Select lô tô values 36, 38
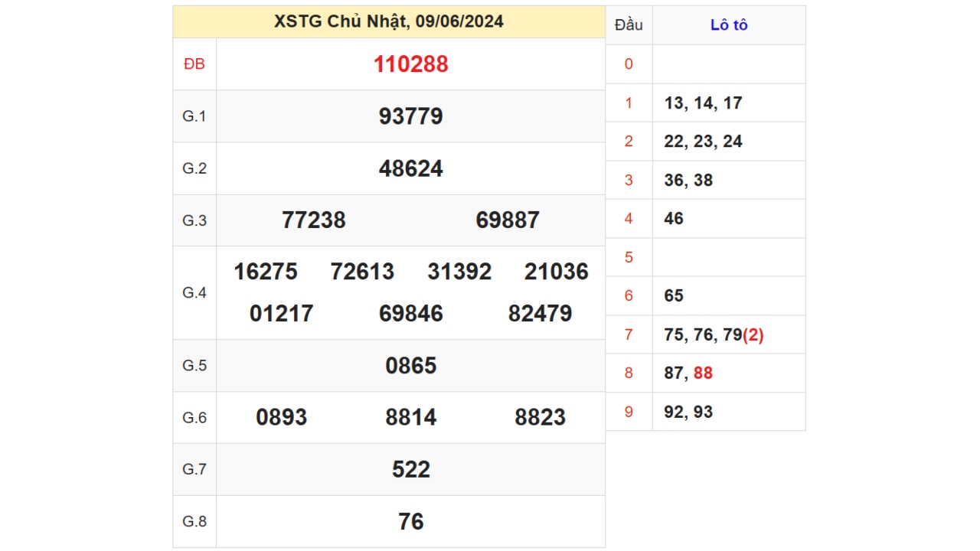 pos(688,181)
